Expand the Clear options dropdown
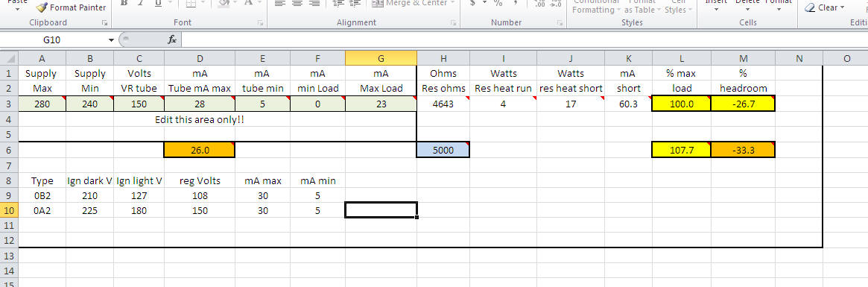Image resolution: width=868 pixels, height=287 pixels. (843, 7)
